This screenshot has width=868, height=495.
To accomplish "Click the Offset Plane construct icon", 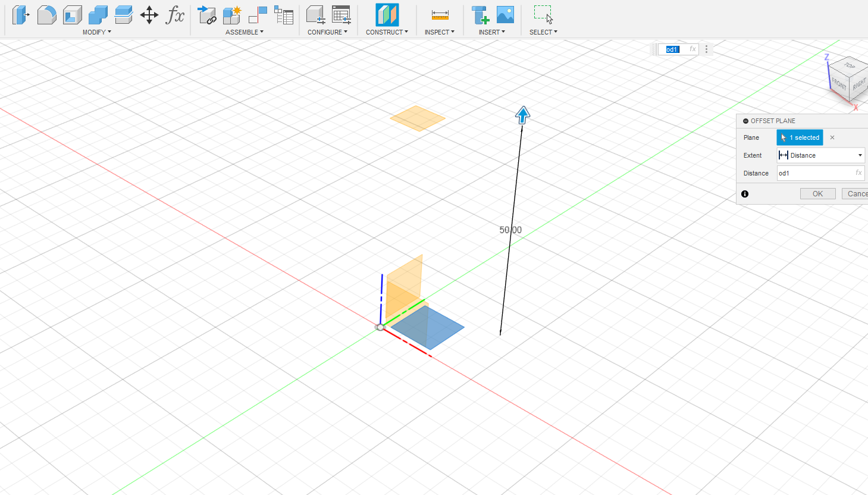I will click(387, 14).
